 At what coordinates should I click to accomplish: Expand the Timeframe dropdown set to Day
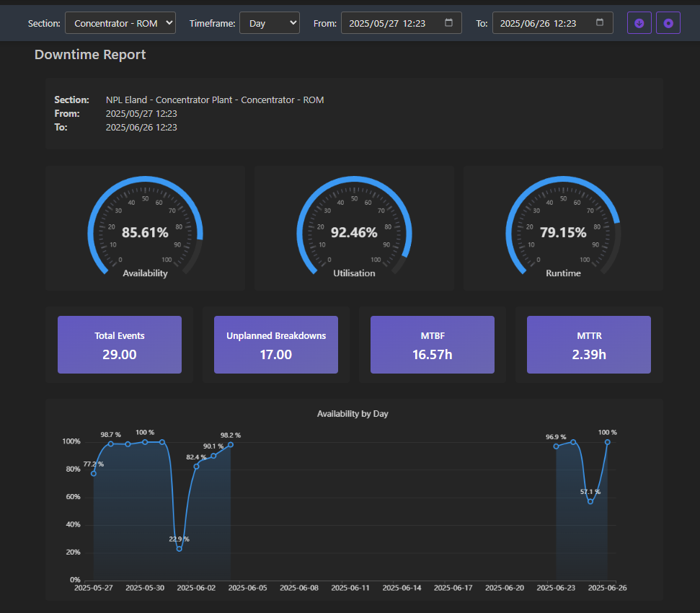269,23
